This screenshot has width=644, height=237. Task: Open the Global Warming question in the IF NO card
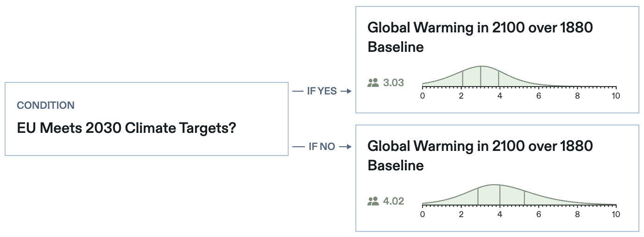click(480, 156)
